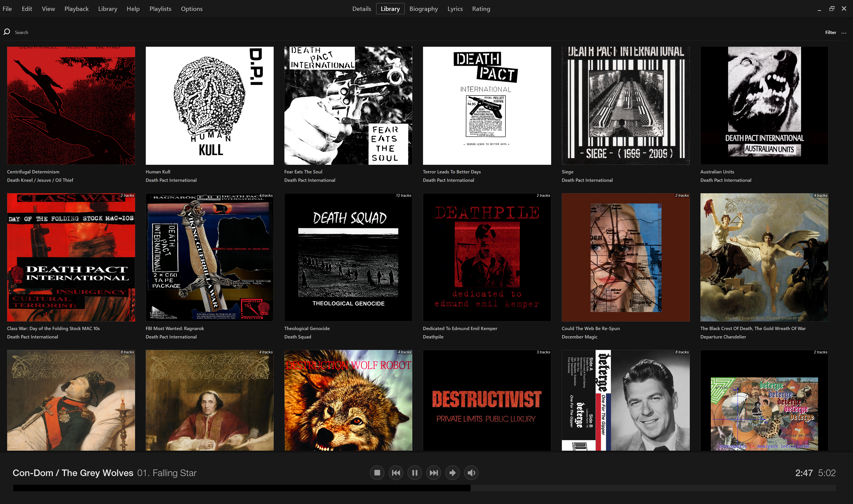The width and height of the screenshot is (853, 504).
Task: Click 'Terror Leads To Better Days' title
Action: coord(452,172)
